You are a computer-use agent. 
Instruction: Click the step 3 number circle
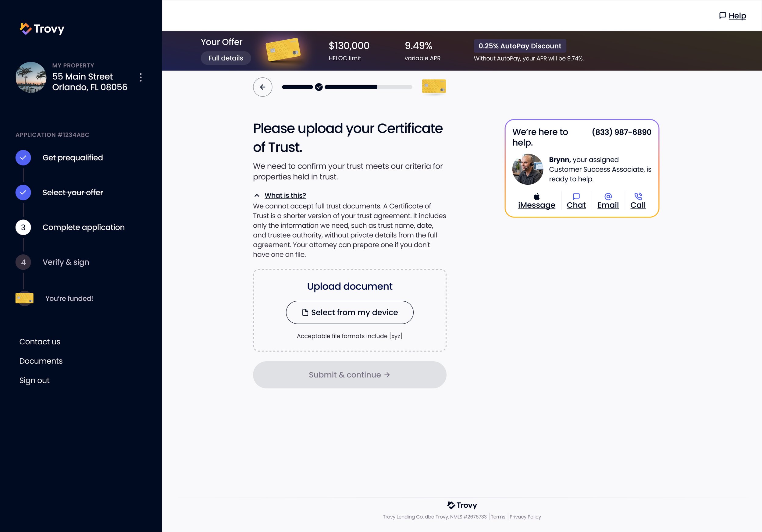coord(23,227)
